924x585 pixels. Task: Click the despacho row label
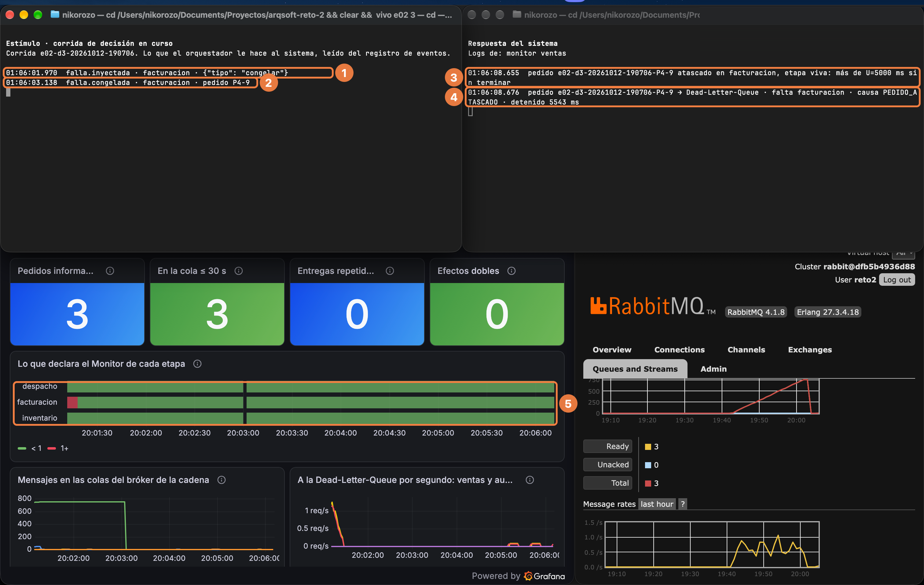pos(39,387)
